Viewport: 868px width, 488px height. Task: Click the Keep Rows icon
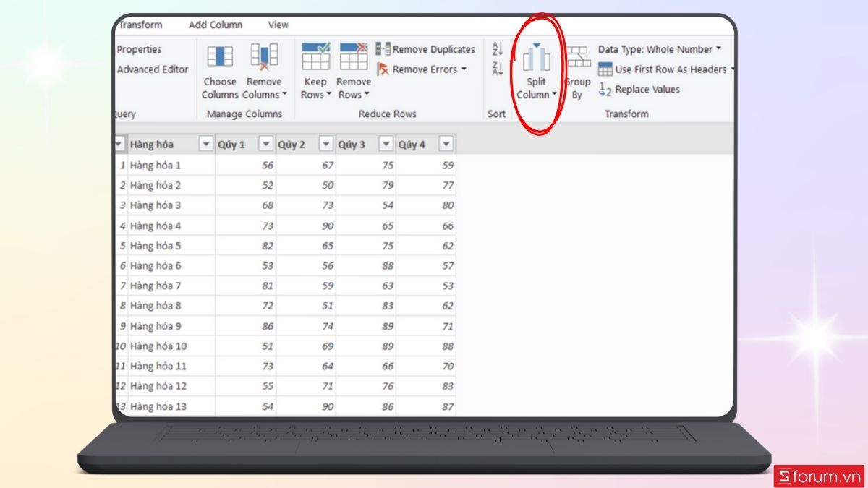[x=315, y=57]
